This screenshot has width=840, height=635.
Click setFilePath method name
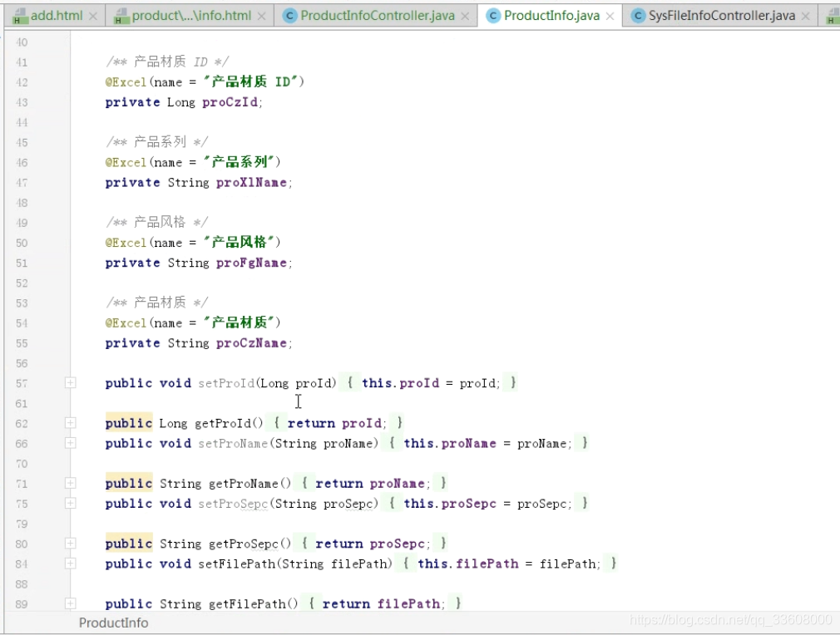(x=237, y=564)
